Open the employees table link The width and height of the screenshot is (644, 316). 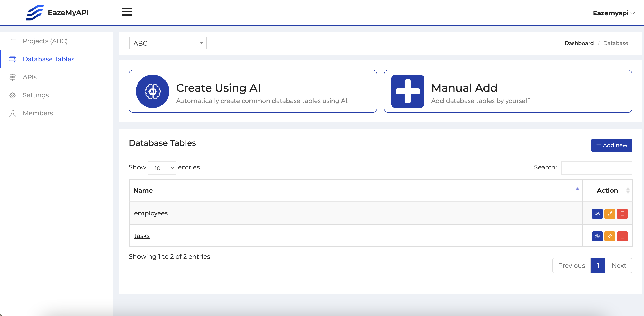click(x=150, y=213)
